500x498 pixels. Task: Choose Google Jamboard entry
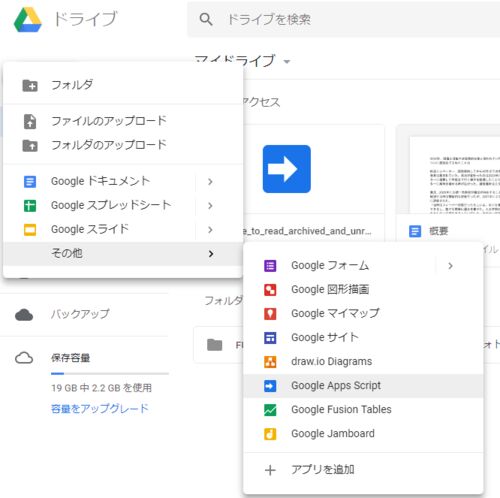coord(363,434)
